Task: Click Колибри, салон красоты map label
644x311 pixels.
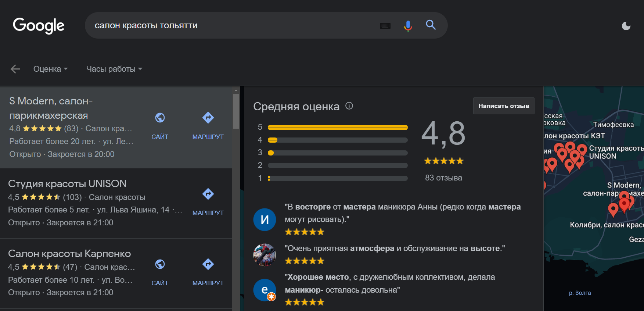Action: 607,225
